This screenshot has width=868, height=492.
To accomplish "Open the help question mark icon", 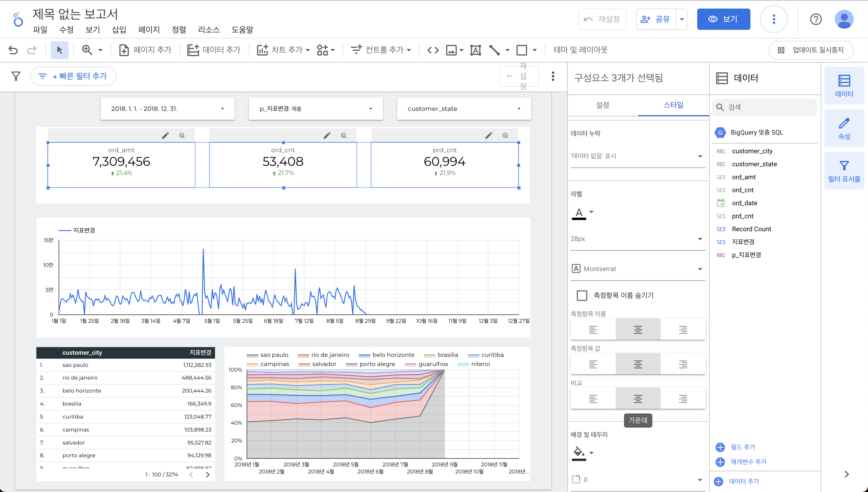I will pos(815,19).
